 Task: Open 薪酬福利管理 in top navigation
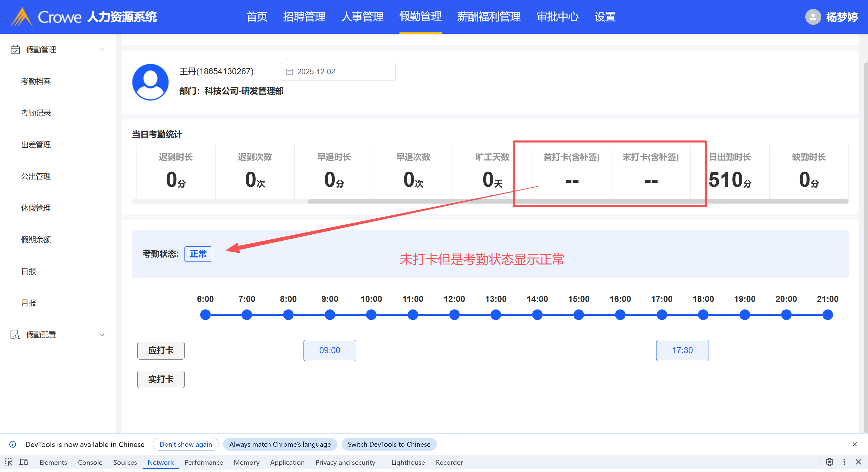[x=489, y=17]
